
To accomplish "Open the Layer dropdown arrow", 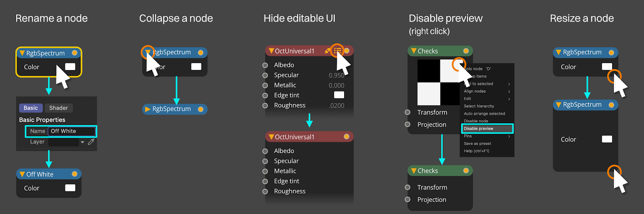I will 83,142.
